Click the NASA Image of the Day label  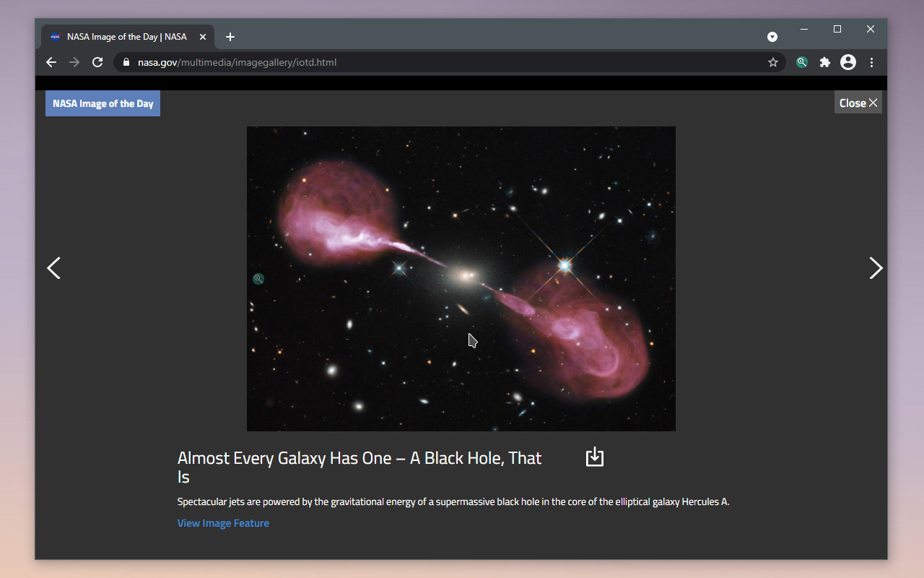coord(103,103)
